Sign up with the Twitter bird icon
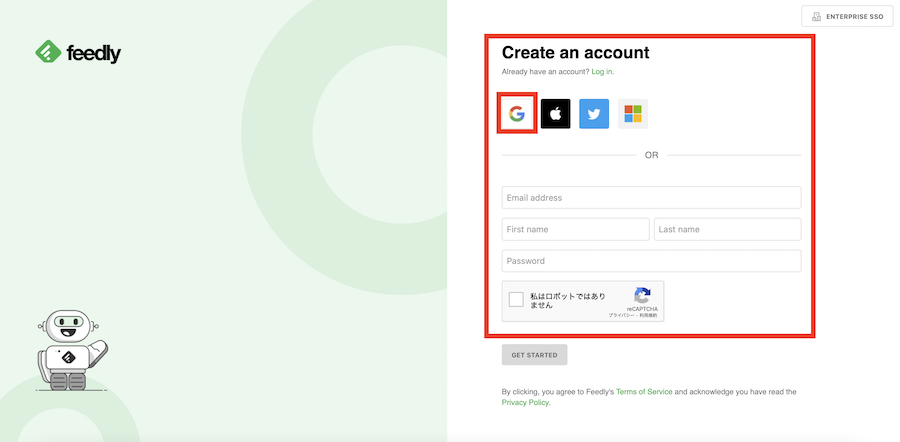 (x=594, y=114)
